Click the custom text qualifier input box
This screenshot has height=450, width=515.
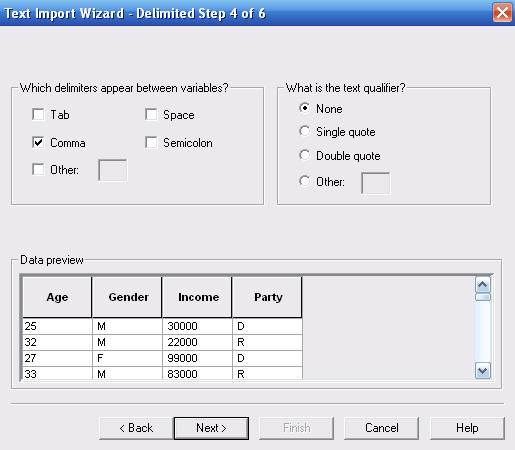point(375,183)
